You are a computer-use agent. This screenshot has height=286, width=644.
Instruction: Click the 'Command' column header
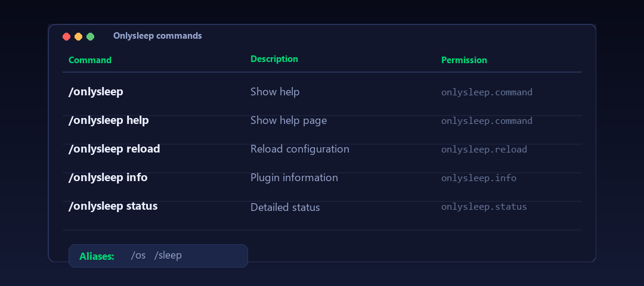pyautogui.click(x=90, y=60)
